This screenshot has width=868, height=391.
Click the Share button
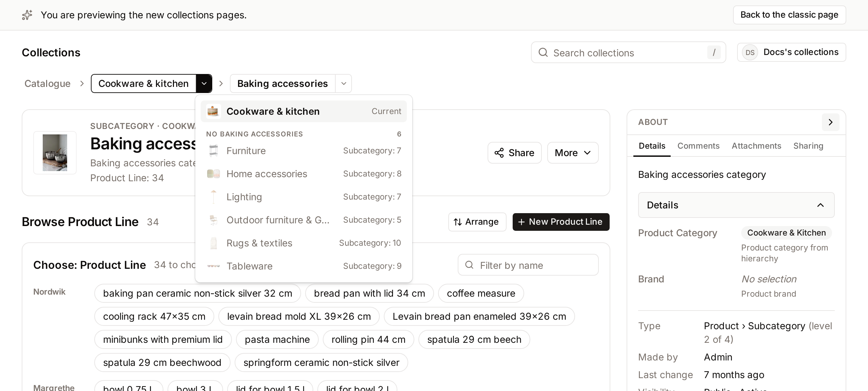[514, 153]
